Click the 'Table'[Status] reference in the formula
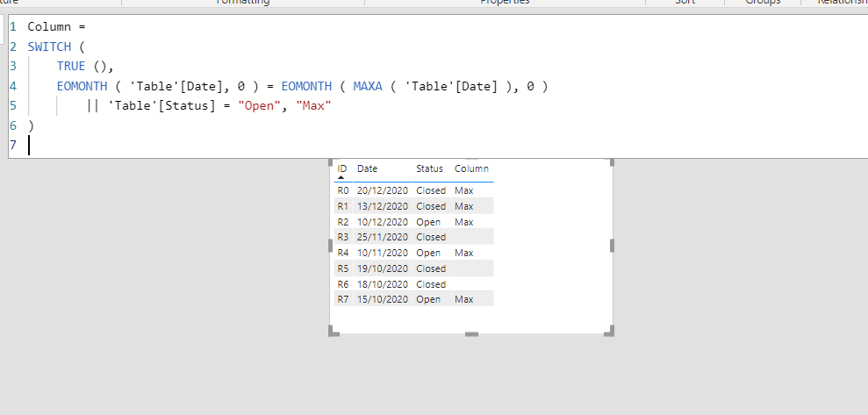The image size is (868, 415). click(161, 105)
